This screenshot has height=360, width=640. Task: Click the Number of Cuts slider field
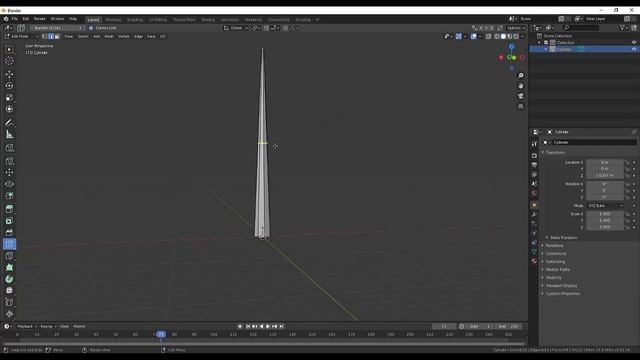coord(57,28)
